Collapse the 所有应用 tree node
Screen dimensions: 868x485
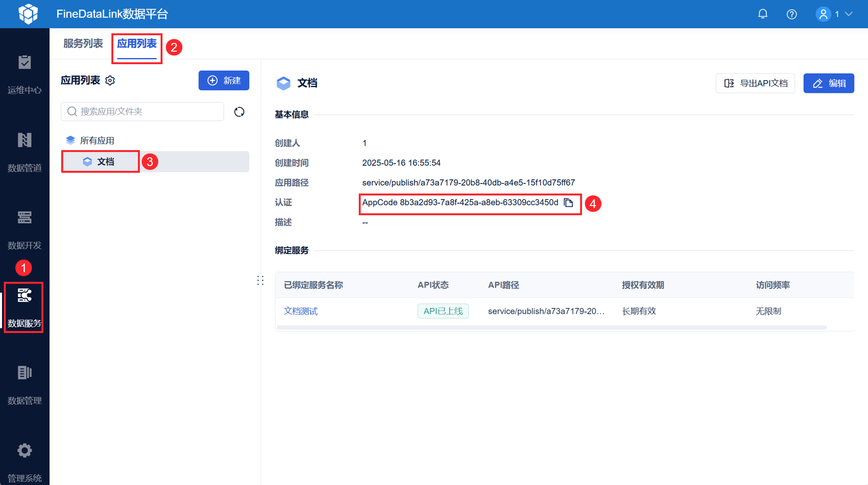(70, 140)
